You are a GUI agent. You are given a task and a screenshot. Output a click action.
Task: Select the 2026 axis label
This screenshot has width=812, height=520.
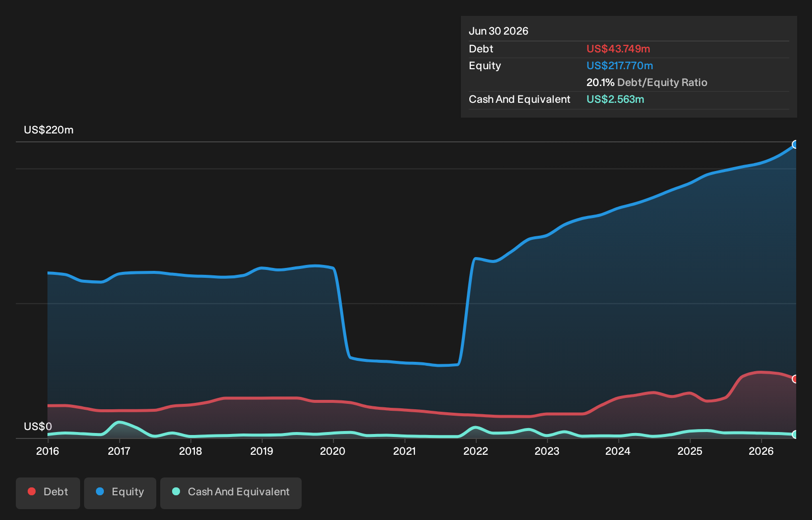[761, 451]
